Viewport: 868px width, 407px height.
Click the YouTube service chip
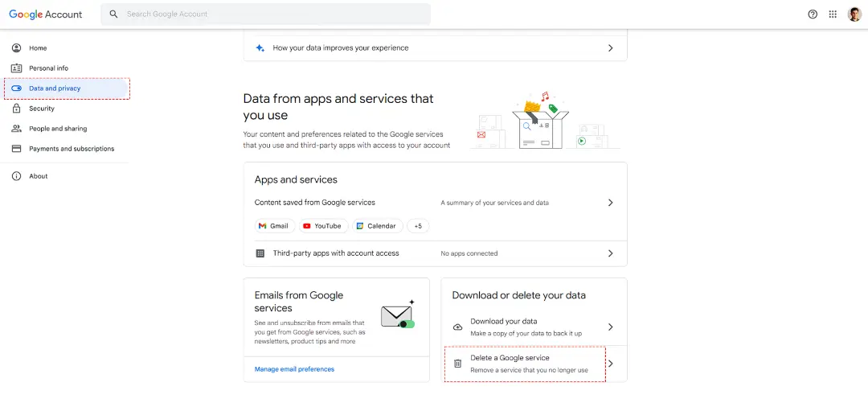tap(323, 226)
